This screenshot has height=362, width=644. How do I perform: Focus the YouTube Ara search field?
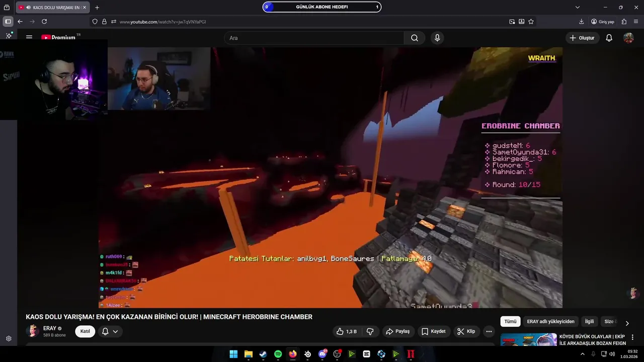(313, 38)
